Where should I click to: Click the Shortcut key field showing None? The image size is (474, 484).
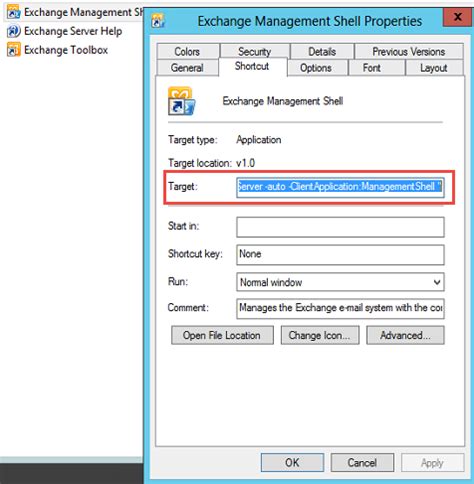(x=340, y=255)
